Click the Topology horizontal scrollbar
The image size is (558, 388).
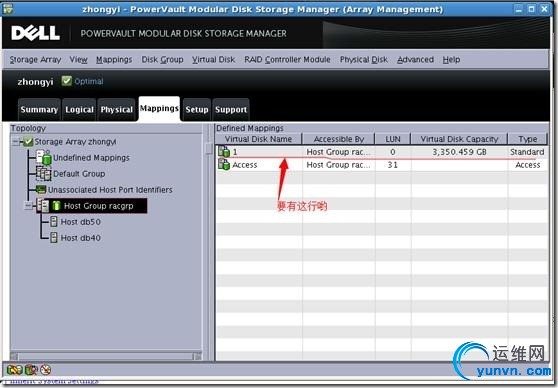[106, 356]
